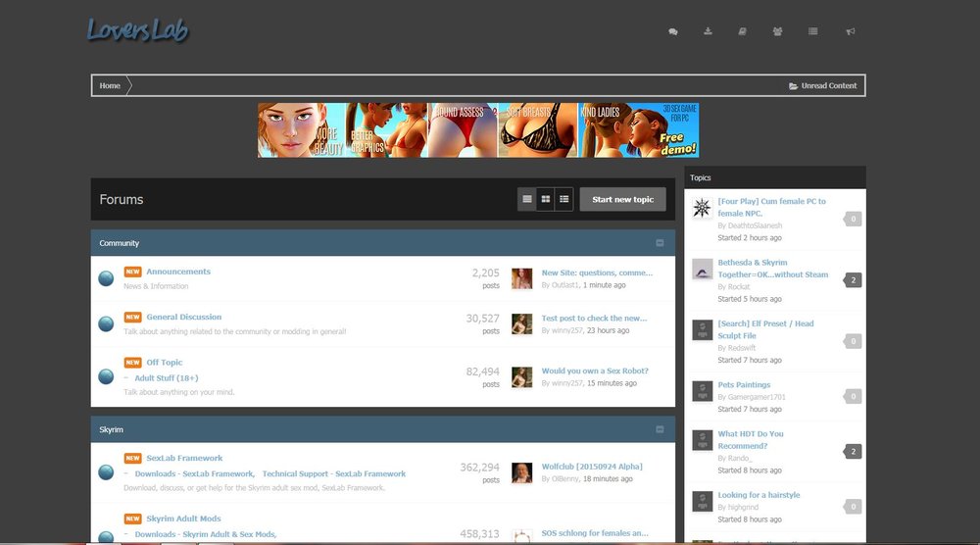Open Unread Content link
This screenshot has height=545, width=980.
point(822,85)
